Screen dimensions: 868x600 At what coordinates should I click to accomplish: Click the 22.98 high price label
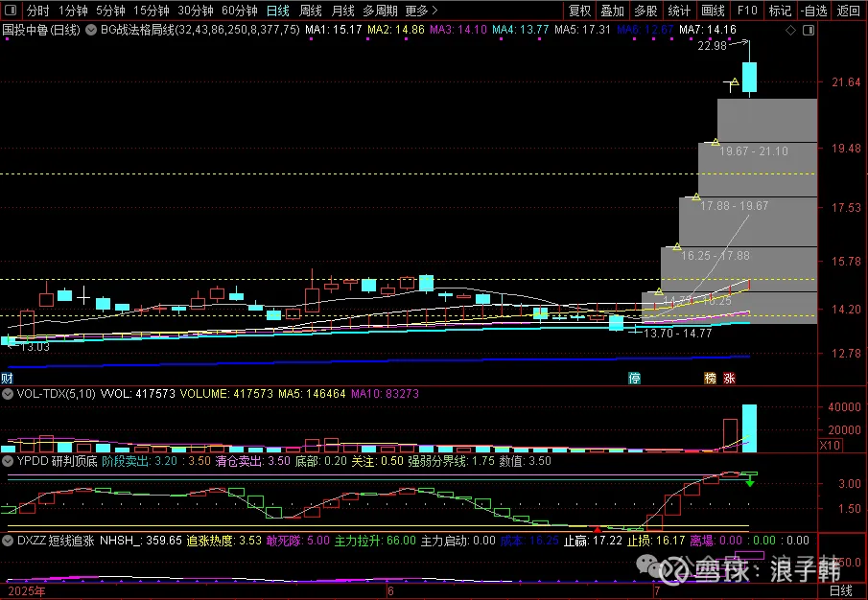[712, 46]
